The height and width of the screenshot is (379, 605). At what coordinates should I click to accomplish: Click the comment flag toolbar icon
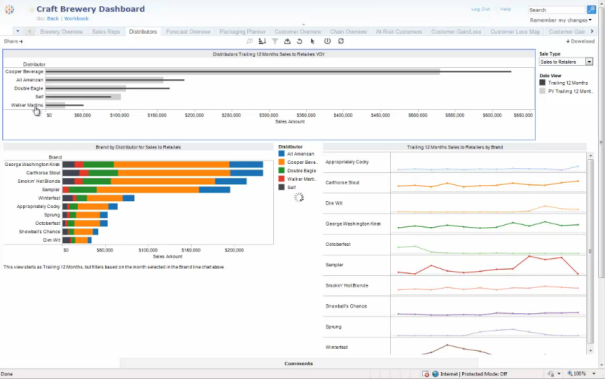tap(249, 41)
